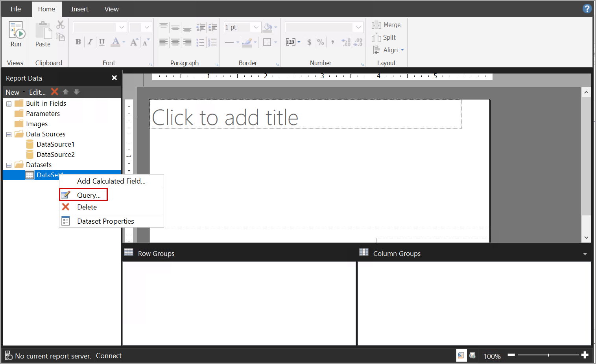Expand the Built-in Fields tree node
The image size is (596, 364).
pyautogui.click(x=9, y=104)
